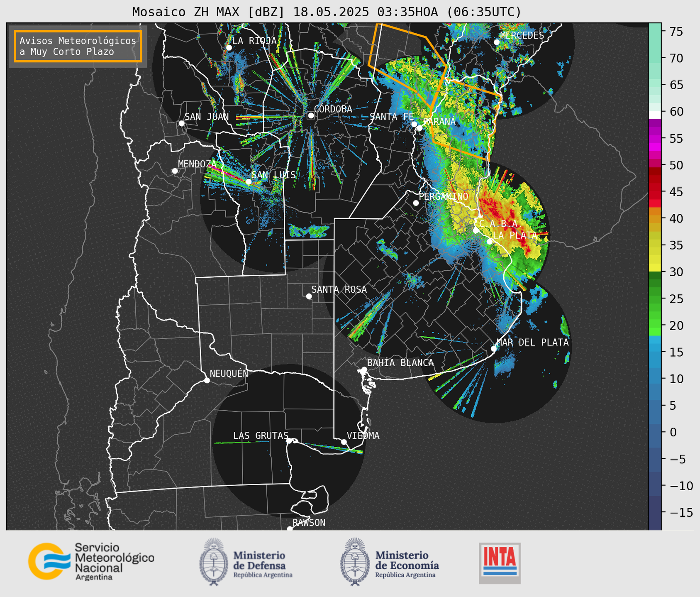Click the Servicio Meteorológico Nacional logo
Screen dimensions: 700x597
pos(91,561)
